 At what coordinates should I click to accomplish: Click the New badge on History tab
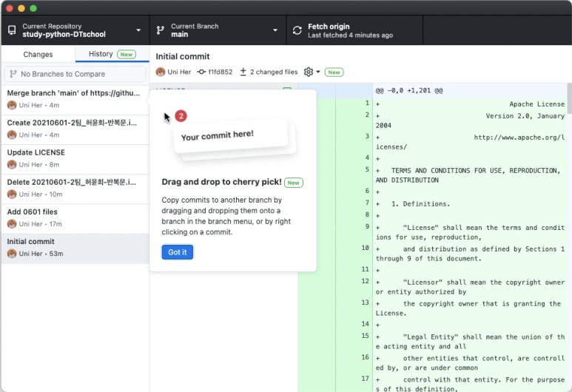127,54
